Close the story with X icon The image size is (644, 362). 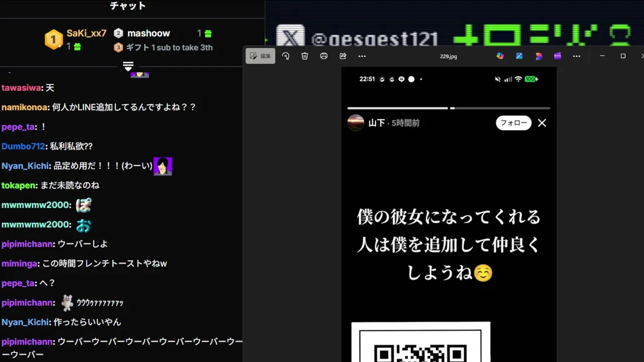pos(542,123)
